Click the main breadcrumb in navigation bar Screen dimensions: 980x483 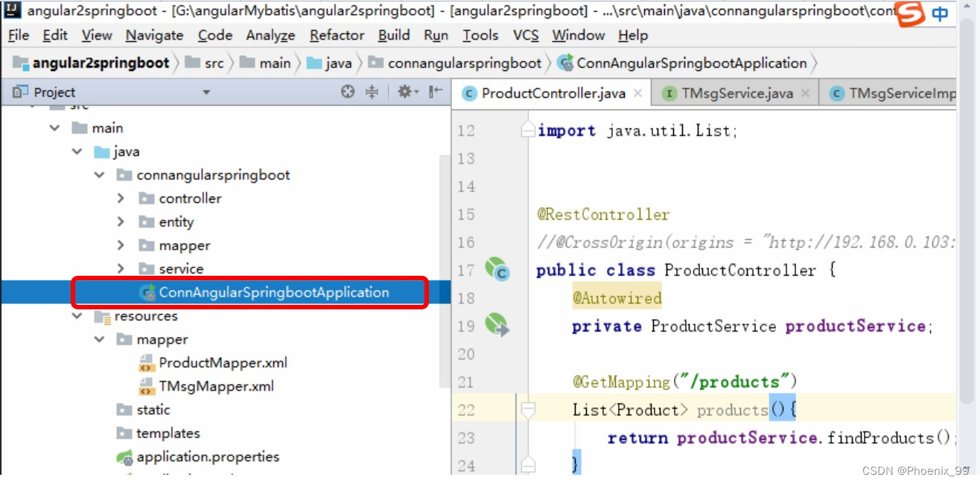pos(266,63)
